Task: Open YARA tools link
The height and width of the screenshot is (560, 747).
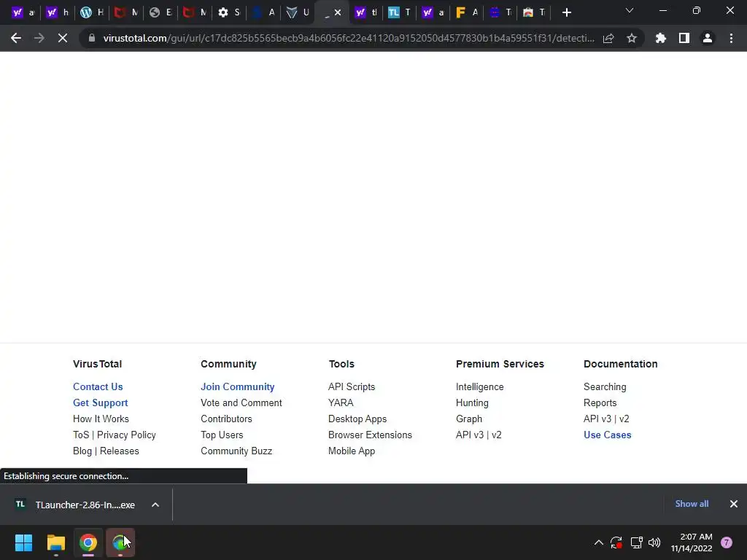Action: point(341,402)
